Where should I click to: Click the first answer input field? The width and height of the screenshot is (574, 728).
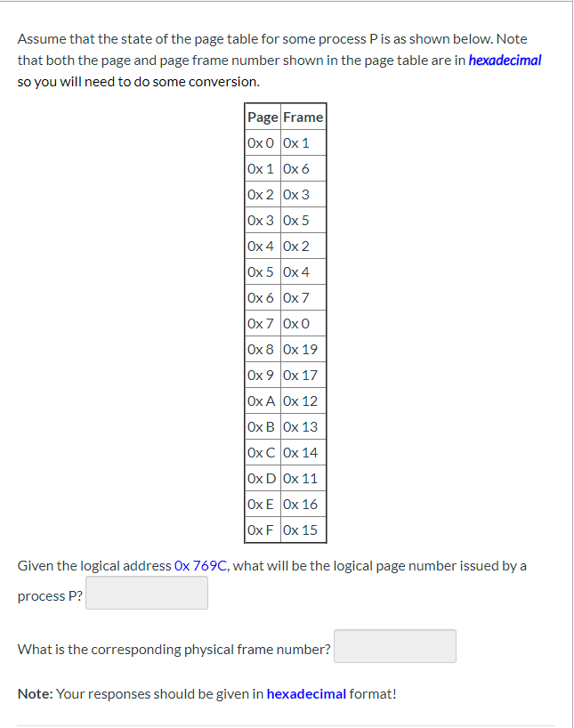[146, 592]
